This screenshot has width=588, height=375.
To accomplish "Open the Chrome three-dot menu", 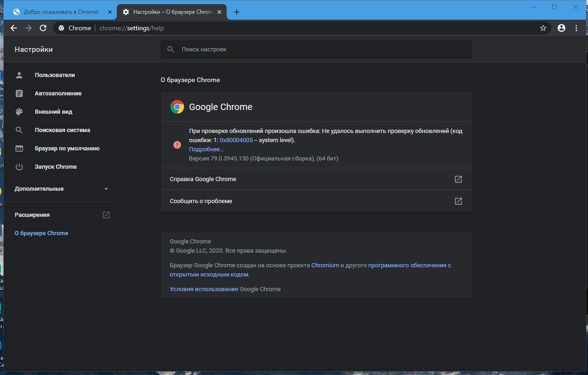I will point(577,28).
